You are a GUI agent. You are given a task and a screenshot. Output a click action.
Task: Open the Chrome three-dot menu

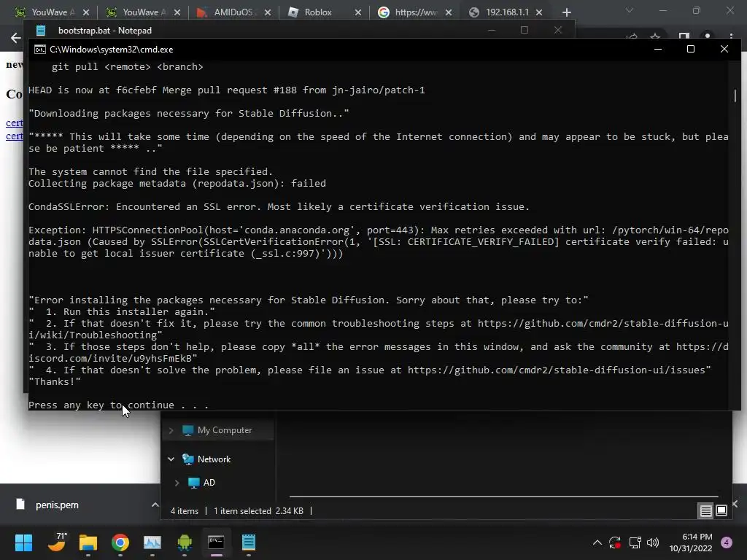click(x=731, y=36)
